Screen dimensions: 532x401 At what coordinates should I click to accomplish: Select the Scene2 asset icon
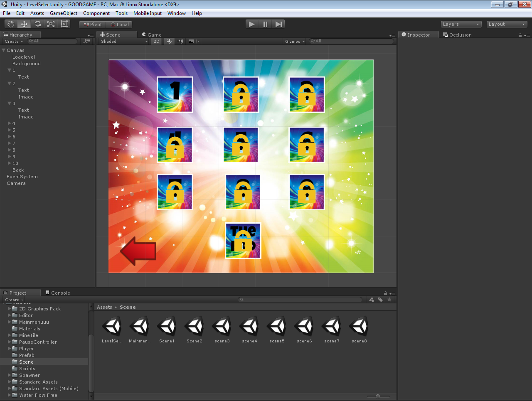(195, 327)
